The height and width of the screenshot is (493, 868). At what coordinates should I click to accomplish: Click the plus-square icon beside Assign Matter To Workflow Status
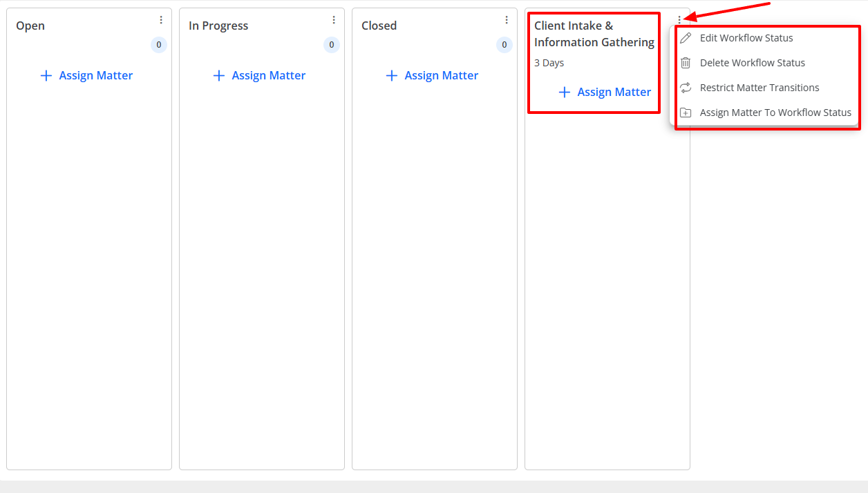[x=685, y=112]
